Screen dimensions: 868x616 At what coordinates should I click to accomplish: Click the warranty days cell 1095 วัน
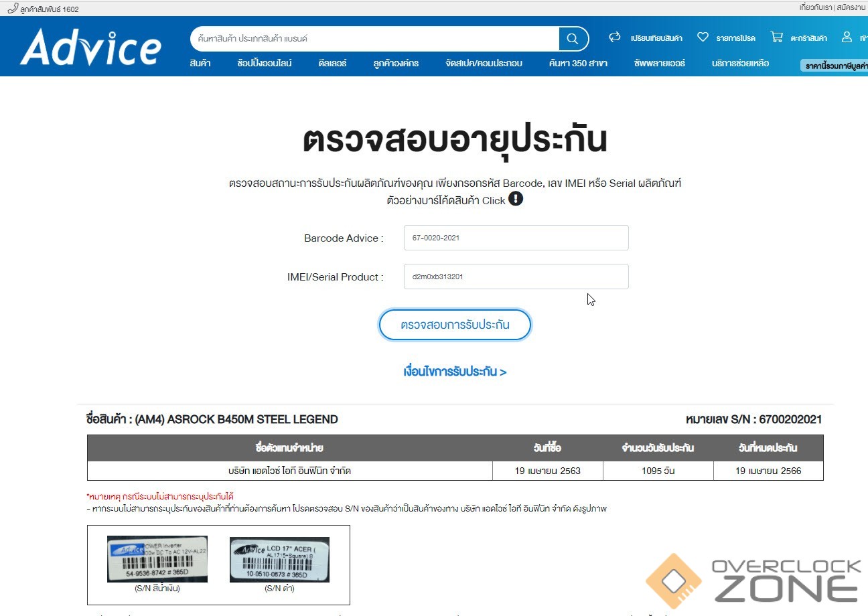(x=658, y=471)
